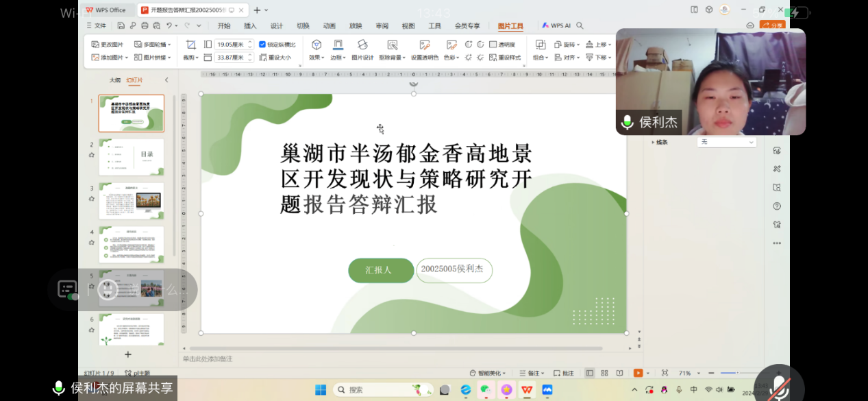Open the 旋转 rotate dropdown
The image size is (868, 401).
[x=567, y=45]
